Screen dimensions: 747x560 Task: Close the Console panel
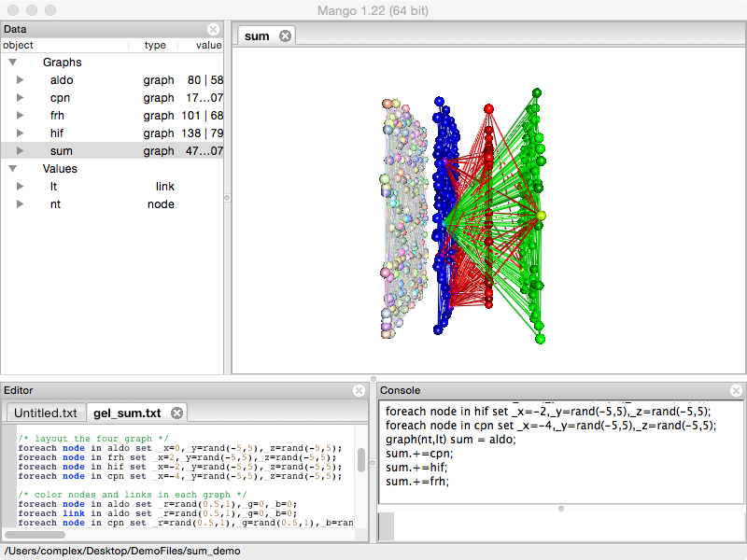coord(737,390)
